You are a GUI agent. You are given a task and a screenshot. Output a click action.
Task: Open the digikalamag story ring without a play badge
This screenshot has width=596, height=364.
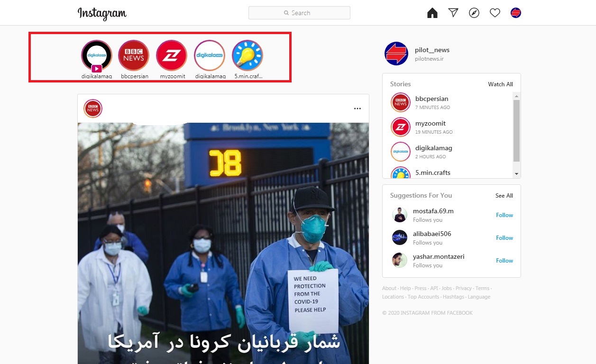click(210, 55)
